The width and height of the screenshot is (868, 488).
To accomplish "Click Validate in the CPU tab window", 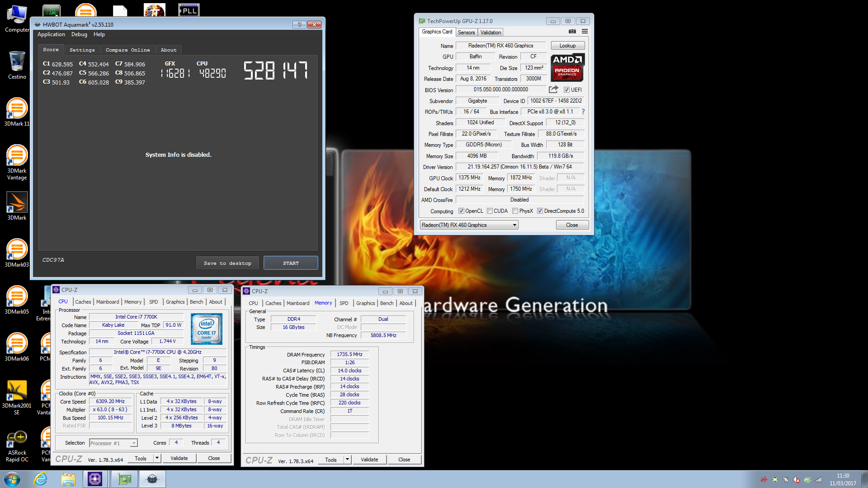I will pos(179,458).
